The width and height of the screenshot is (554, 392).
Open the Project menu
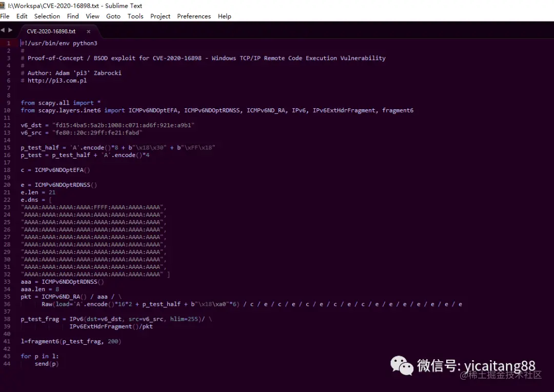coord(160,16)
